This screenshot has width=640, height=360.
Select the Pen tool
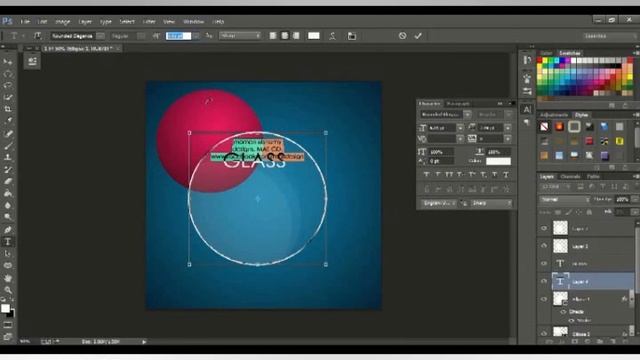[x=8, y=230]
